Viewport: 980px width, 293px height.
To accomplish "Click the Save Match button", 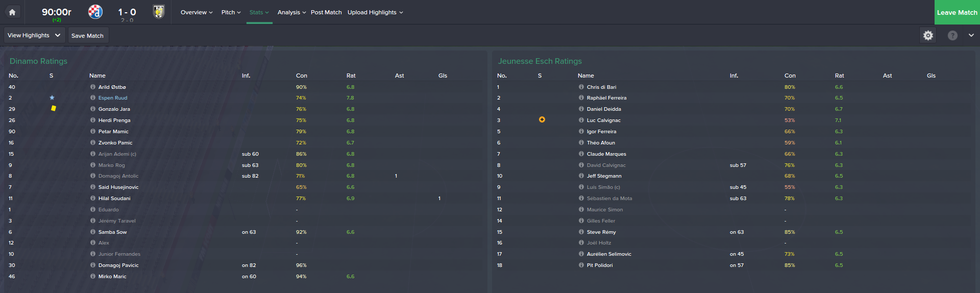I will click(x=88, y=35).
